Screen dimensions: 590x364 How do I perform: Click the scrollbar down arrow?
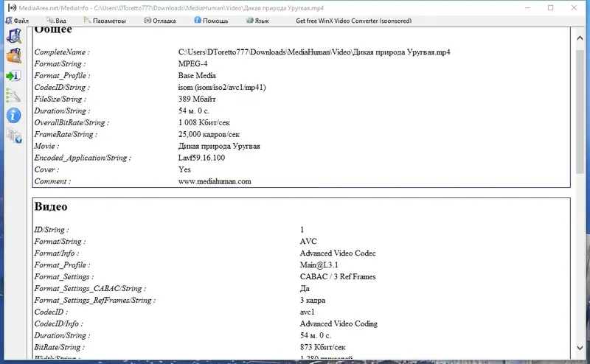point(580,348)
